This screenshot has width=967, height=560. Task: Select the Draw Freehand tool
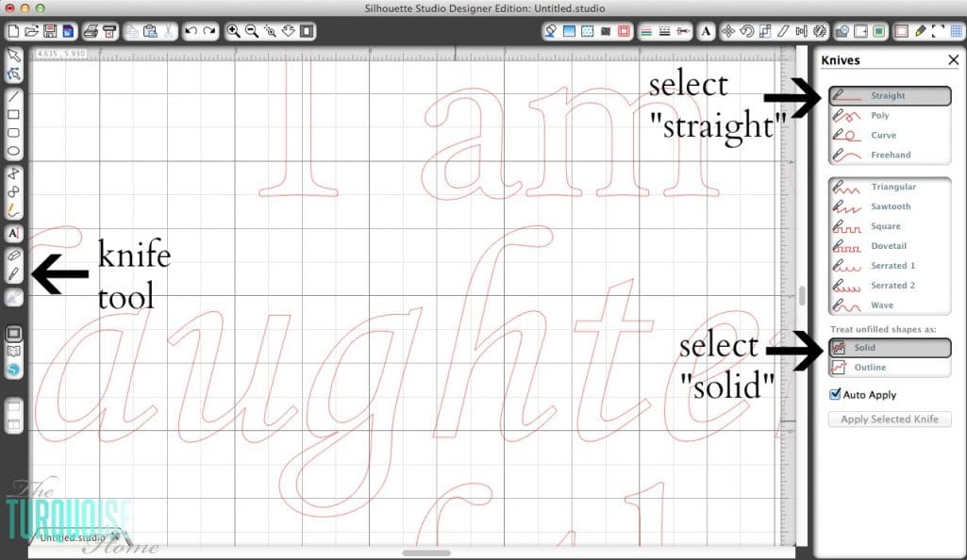point(13,210)
